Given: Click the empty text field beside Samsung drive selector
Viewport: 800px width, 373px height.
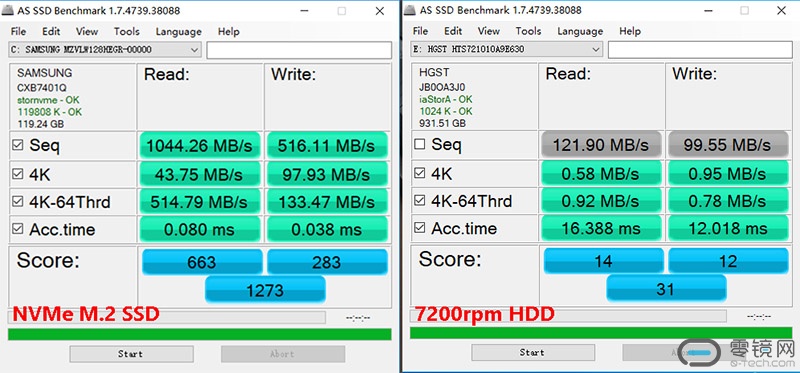Looking at the screenshot, I should coord(299,50).
